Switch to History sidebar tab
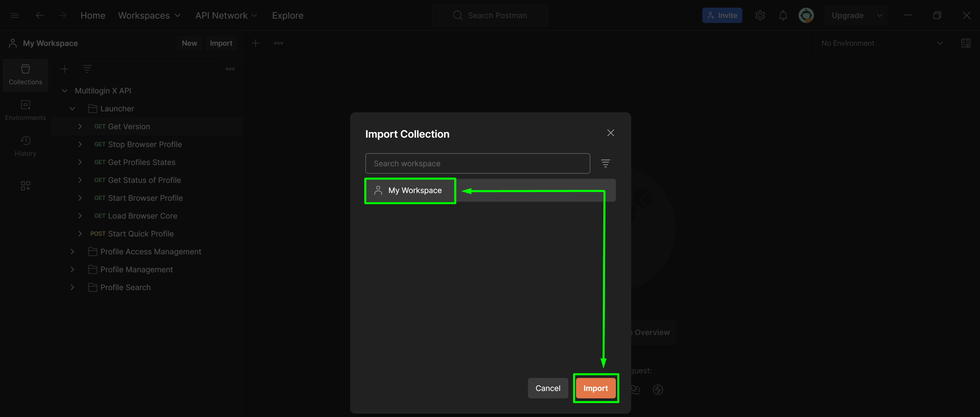This screenshot has width=980, height=417. (x=26, y=146)
